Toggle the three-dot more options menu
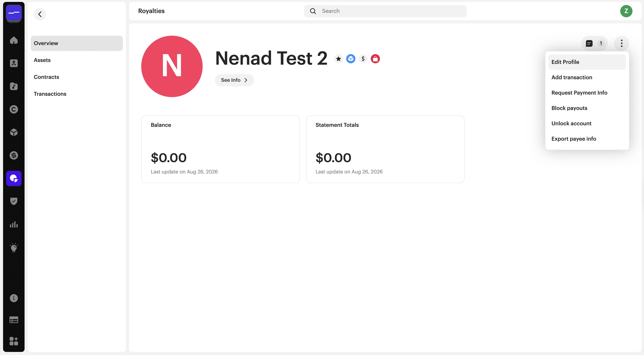The height and width of the screenshot is (355, 644). 622,43
